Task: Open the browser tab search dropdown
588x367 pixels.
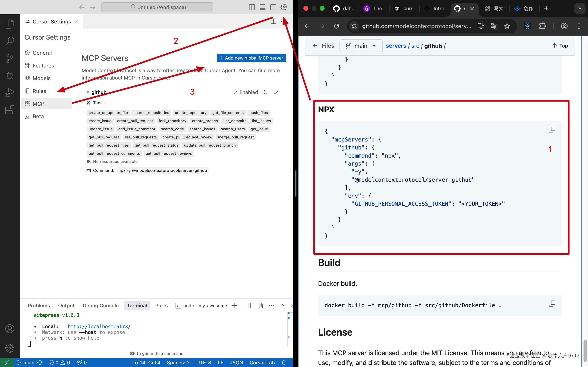Action: [580, 9]
